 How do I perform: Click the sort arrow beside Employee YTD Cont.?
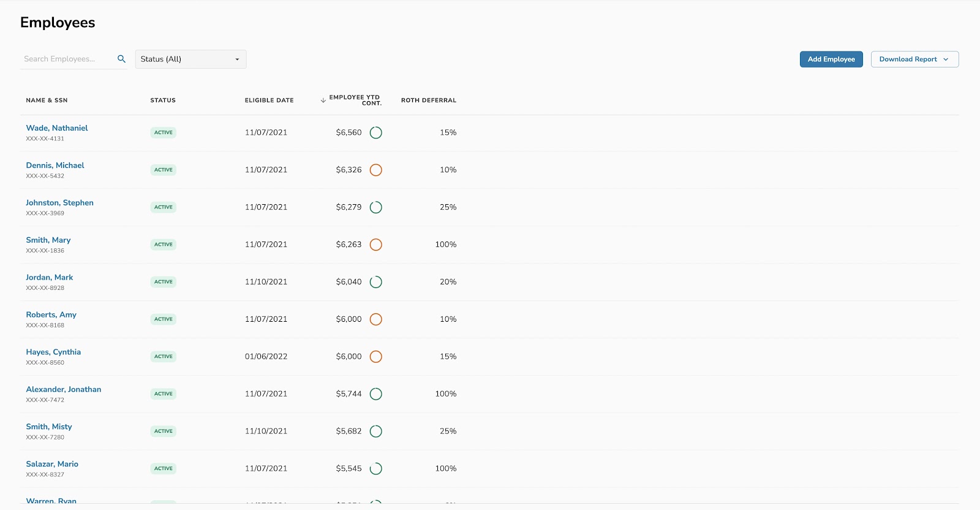323,101
